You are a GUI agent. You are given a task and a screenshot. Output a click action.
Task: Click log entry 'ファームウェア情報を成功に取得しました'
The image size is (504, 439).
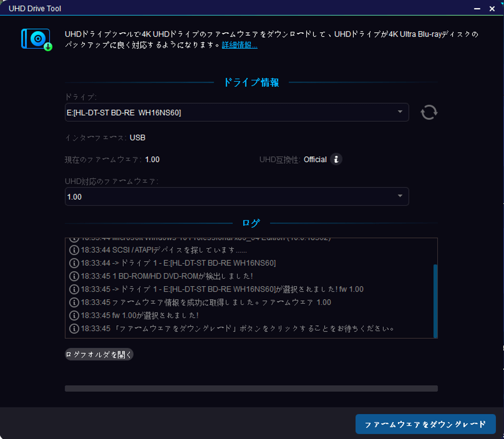(x=206, y=302)
